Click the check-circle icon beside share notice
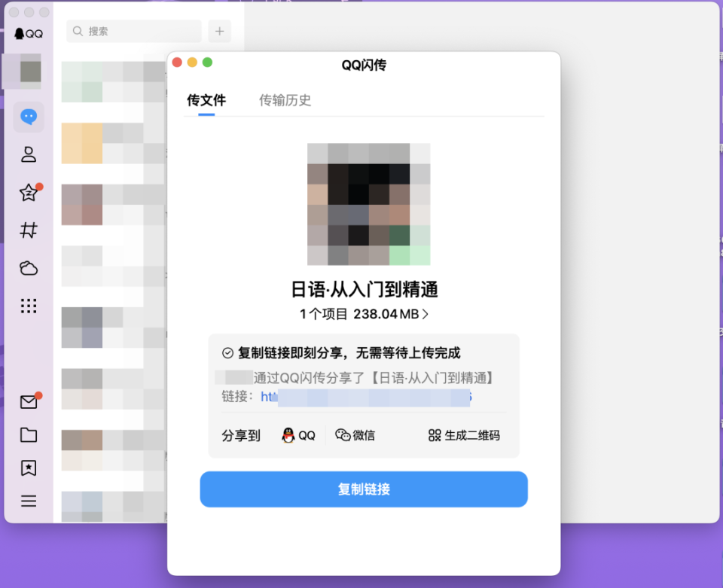The width and height of the screenshot is (723, 588). (227, 353)
